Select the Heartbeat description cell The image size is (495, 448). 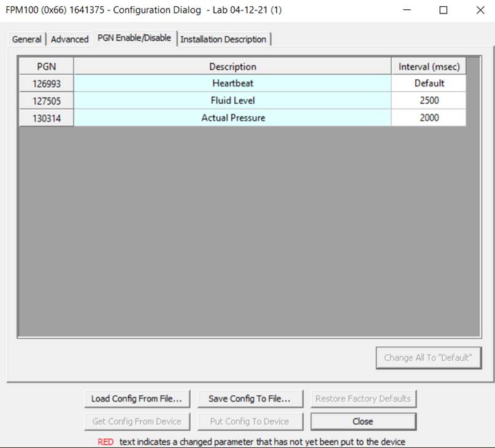pyautogui.click(x=232, y=83)
